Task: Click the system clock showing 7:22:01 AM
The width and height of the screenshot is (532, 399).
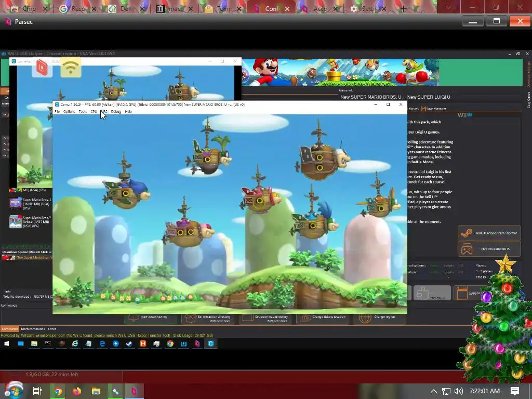Action: point(485,391)
